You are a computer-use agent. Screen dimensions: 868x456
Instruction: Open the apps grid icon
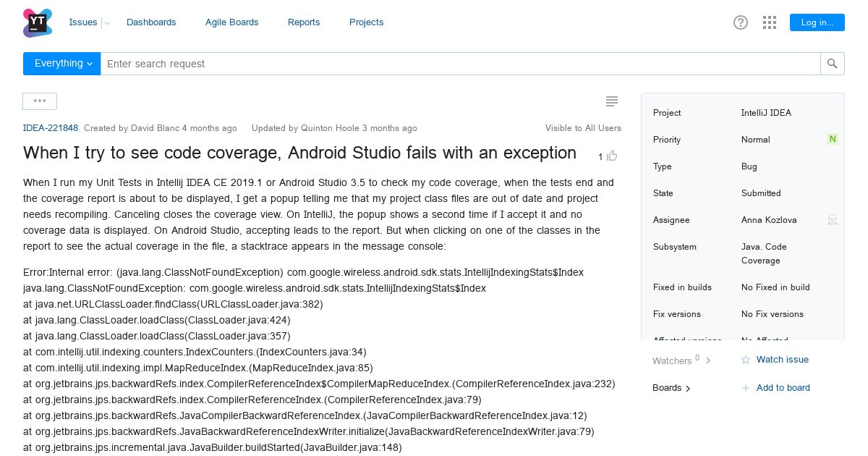pyautogui.click(x=770, y=22)
